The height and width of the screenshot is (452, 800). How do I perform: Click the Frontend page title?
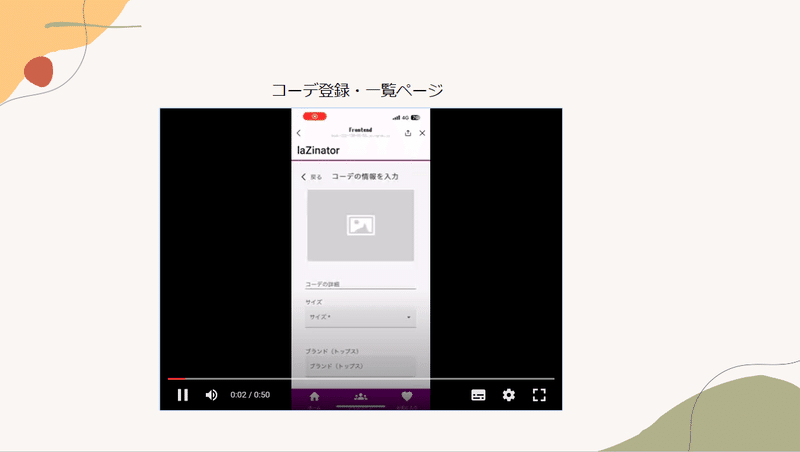click(x=360, y=130)
